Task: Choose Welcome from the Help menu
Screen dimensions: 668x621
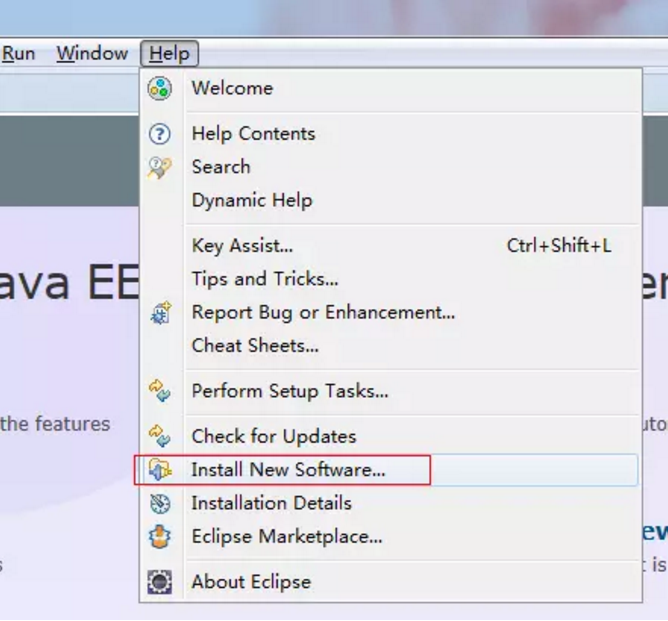Action: (390, 89)
